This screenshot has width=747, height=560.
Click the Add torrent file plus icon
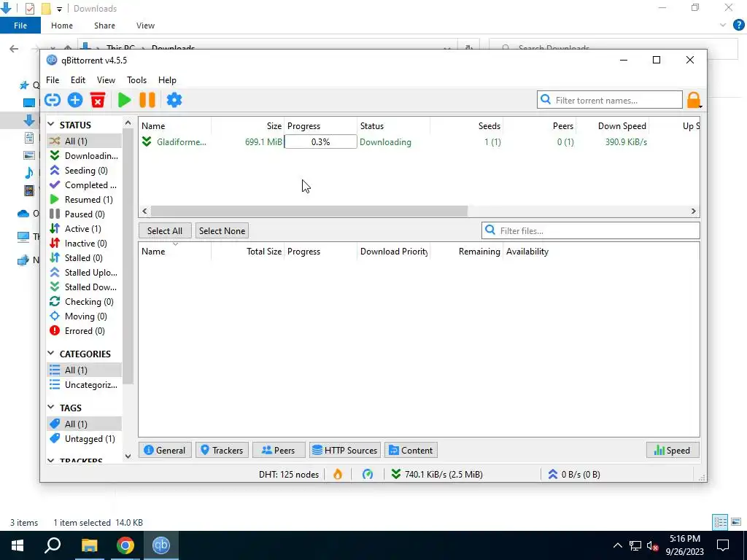(x=75, y=100)
